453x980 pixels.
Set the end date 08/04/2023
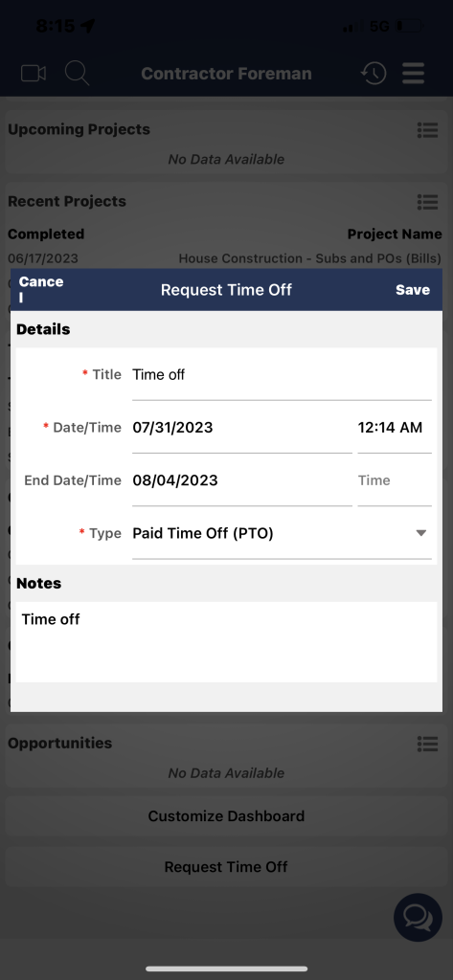tap(242, 481)
